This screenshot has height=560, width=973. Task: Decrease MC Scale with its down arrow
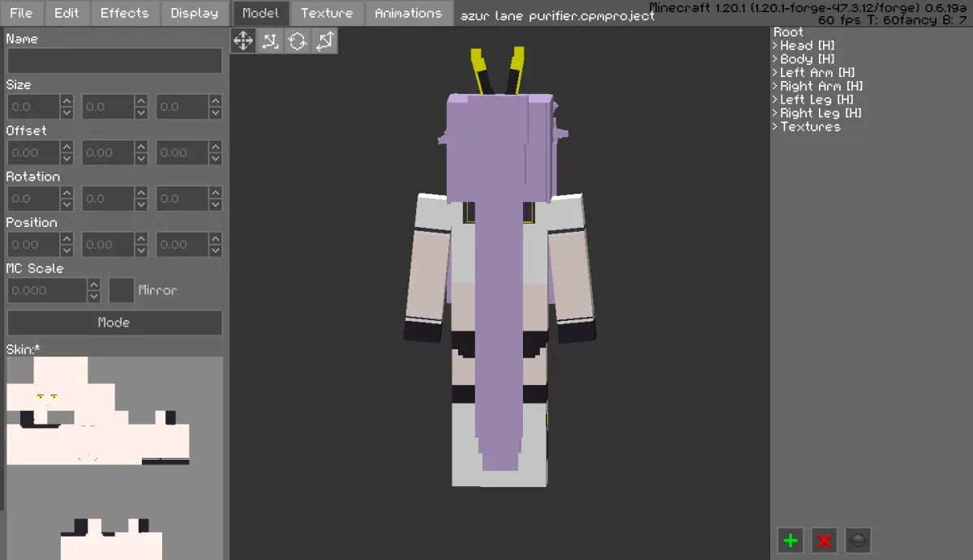(x=94, y=297)
